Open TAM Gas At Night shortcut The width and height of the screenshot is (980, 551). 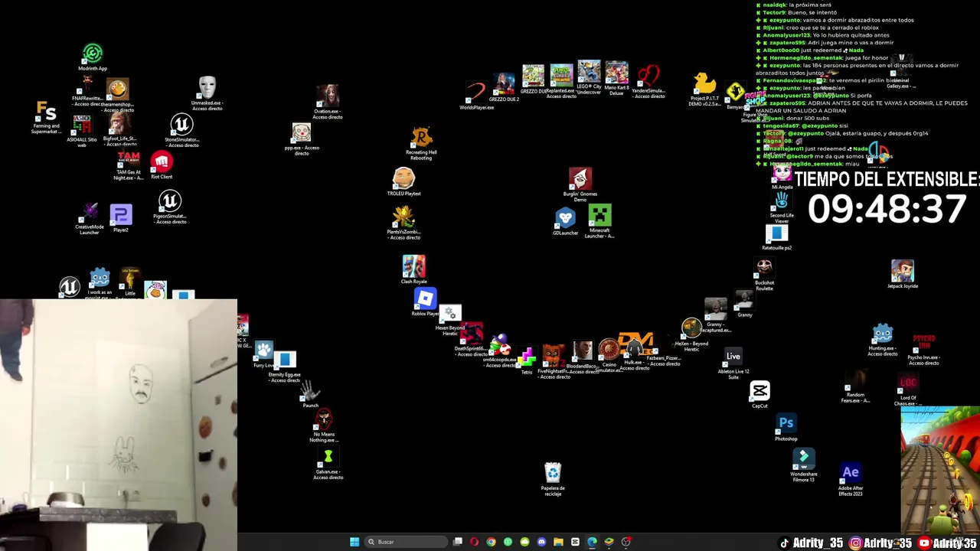(128, 166)
